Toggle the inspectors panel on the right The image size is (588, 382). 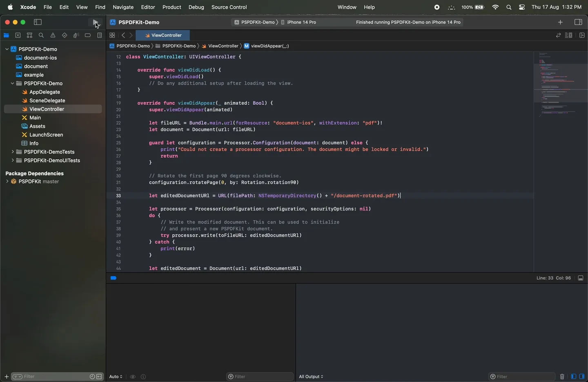578,22
